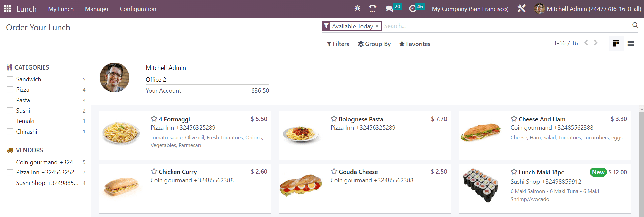Open the Manager menu
This screenshot has height=217, width=644.
97,9
